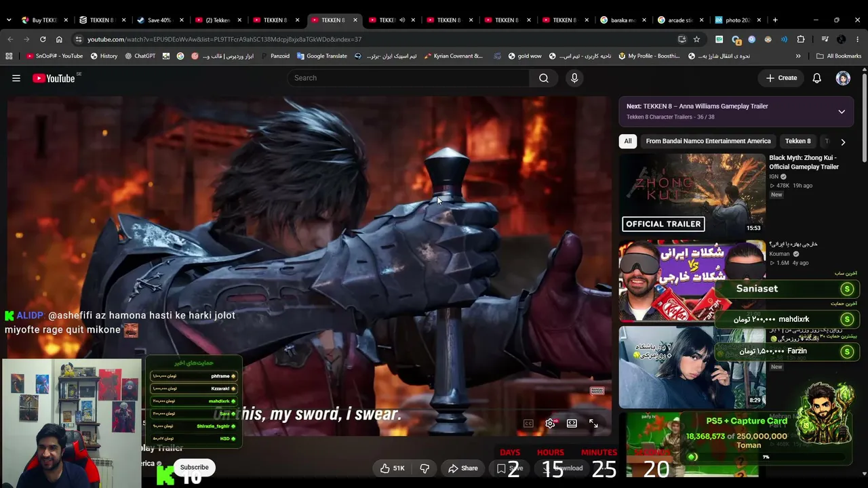Dislike the video with thumbs down
Image resolution: width=868 pixels, height=488 pixels.
[x=425, y=468]
